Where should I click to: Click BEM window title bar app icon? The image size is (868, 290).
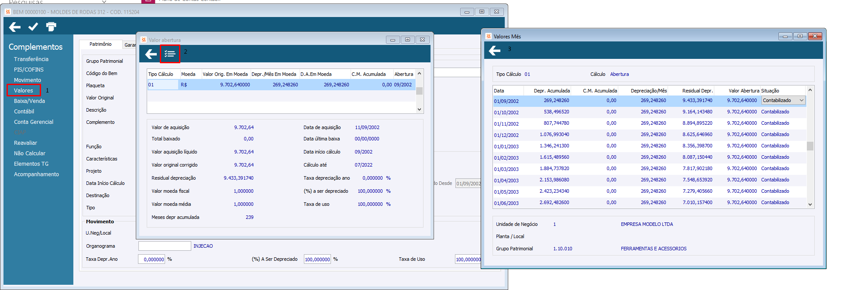click(8, 12)
